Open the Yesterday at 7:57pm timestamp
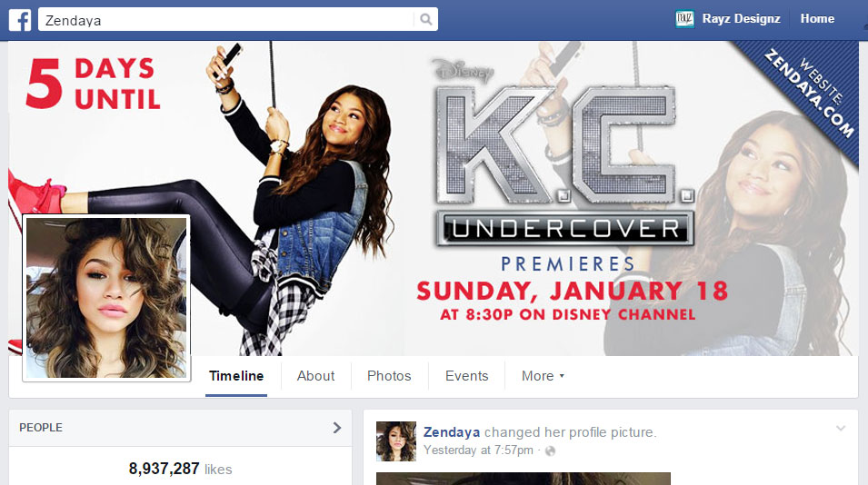Viewport: 868px width, 485px height. point(478,450)
